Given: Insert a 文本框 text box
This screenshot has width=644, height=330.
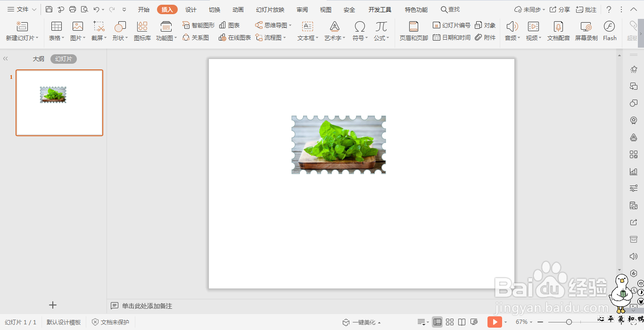Looking at the screenshot, I should click(308, 31).
